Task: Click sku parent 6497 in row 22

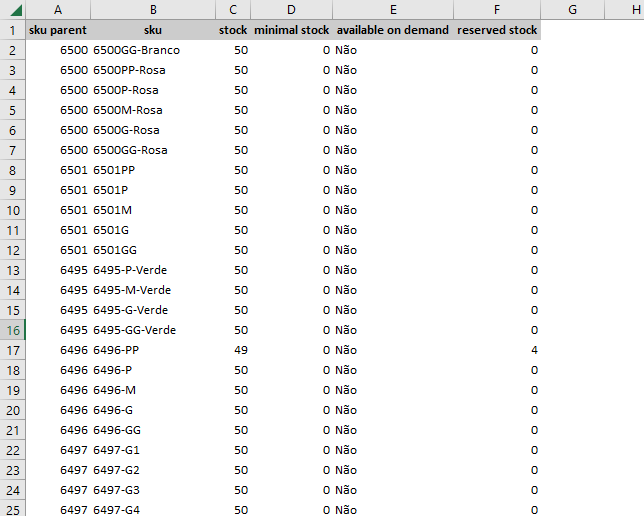Action: pyautogui.click(x=58, y=450)
